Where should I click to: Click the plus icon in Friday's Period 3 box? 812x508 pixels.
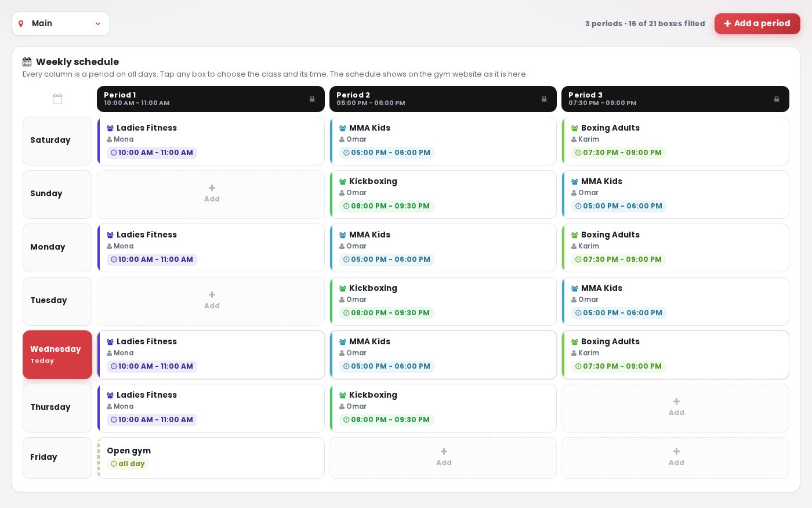[676, 451]
